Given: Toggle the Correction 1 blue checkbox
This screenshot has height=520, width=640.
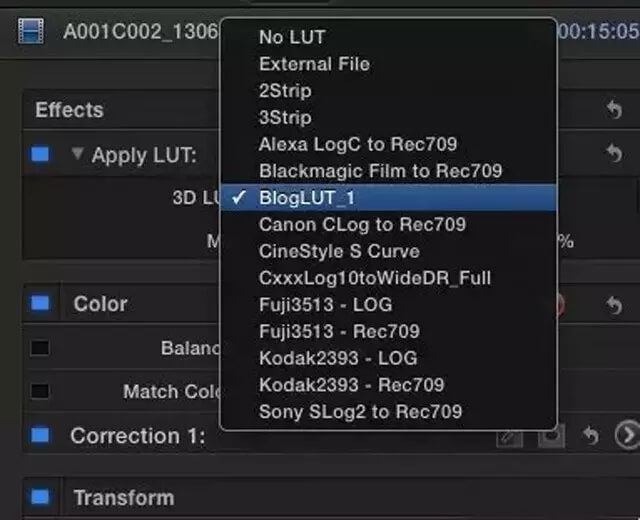Looking at the screenshot, I should coord(40,436).
